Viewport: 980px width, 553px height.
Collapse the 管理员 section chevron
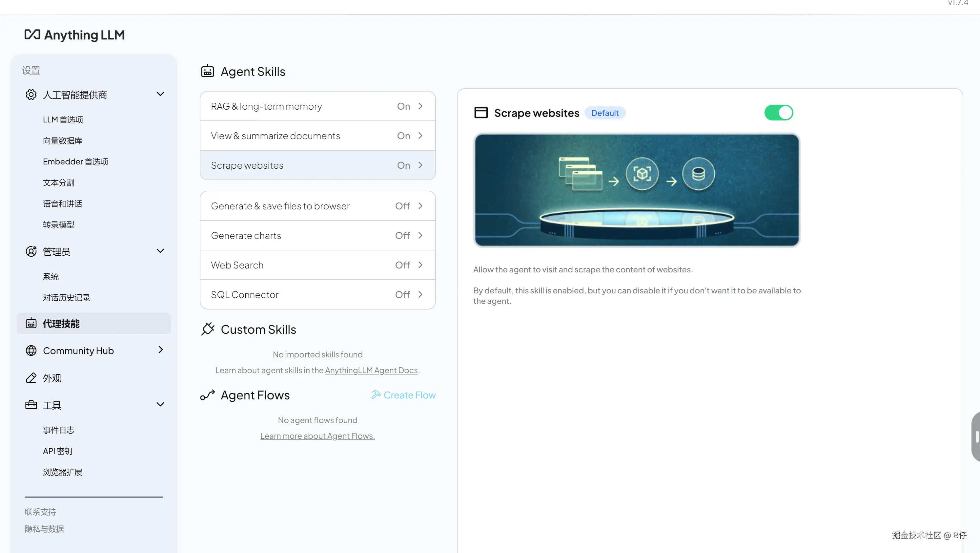[x=160, y=251]
